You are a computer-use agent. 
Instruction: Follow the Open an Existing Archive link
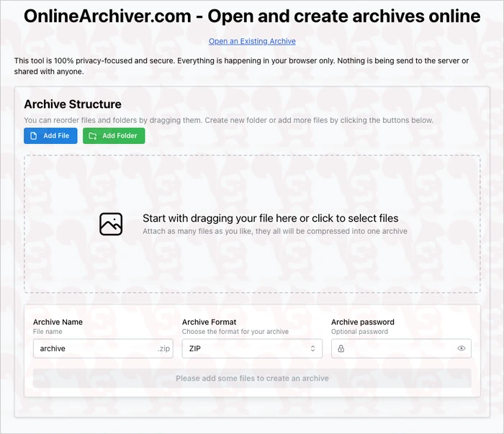point(252,42)
